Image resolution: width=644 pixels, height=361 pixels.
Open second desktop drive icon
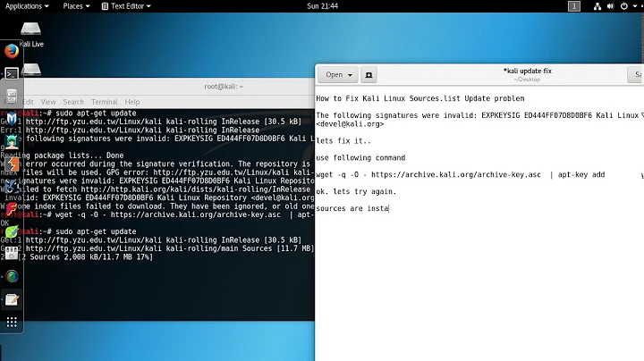pyautogui.click(x=31, y=70)
